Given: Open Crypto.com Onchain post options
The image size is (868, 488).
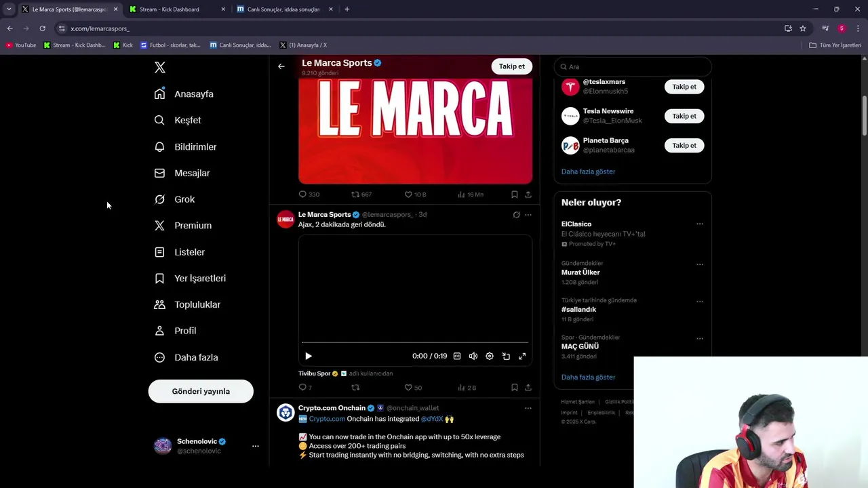Looking at the screenshot, I should 528,408.
